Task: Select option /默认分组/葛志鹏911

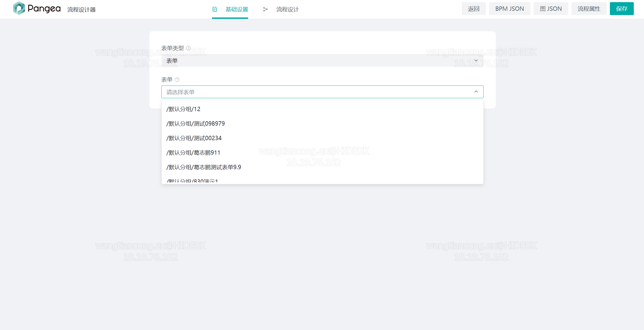Action: pos(322,153)
